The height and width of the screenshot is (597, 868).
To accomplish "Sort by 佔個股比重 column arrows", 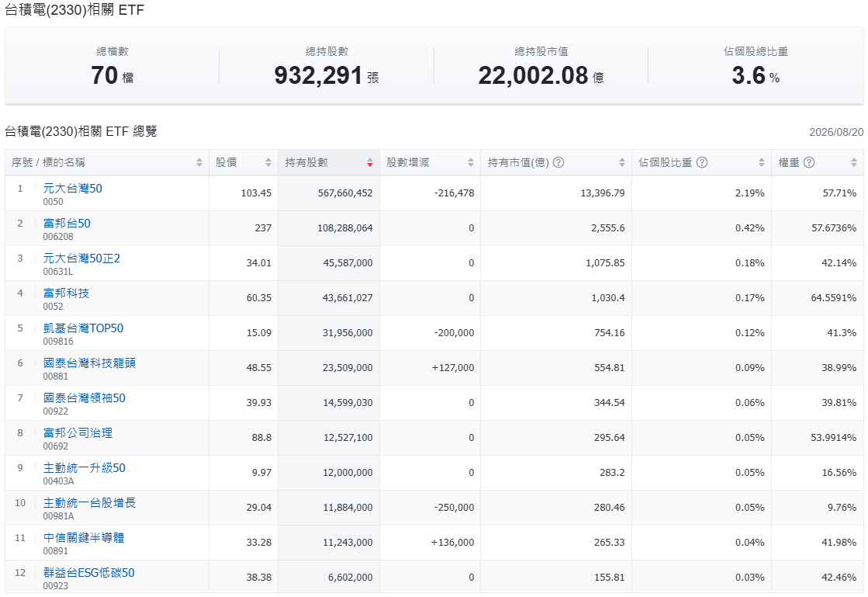I will (x=762, y=162).
